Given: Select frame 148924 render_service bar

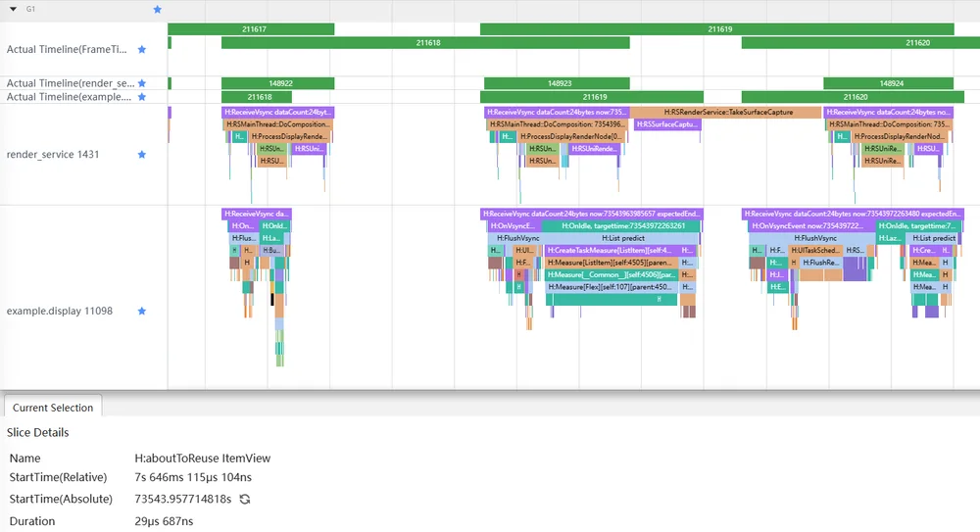Looking at the screenshot, I should coord(888,83).
